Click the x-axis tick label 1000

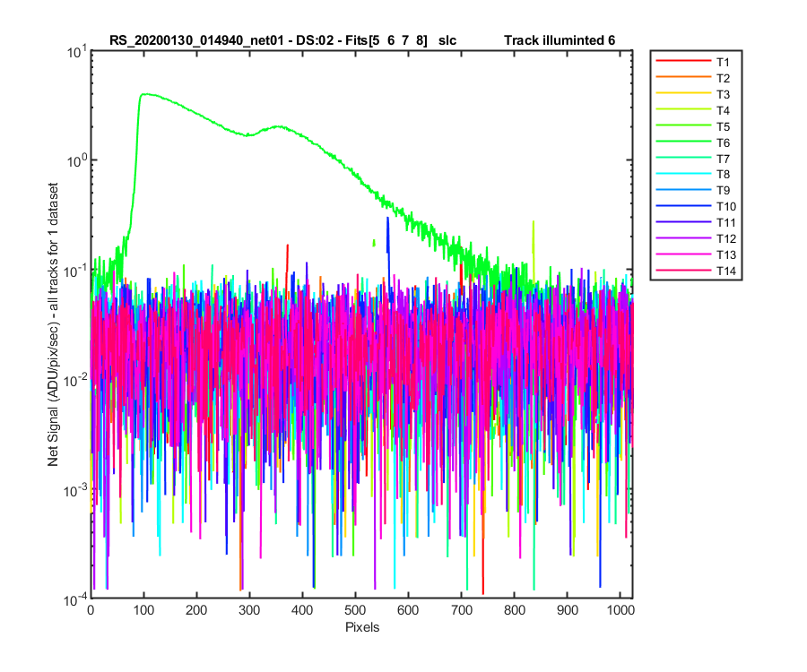click(x=620, y=610)
